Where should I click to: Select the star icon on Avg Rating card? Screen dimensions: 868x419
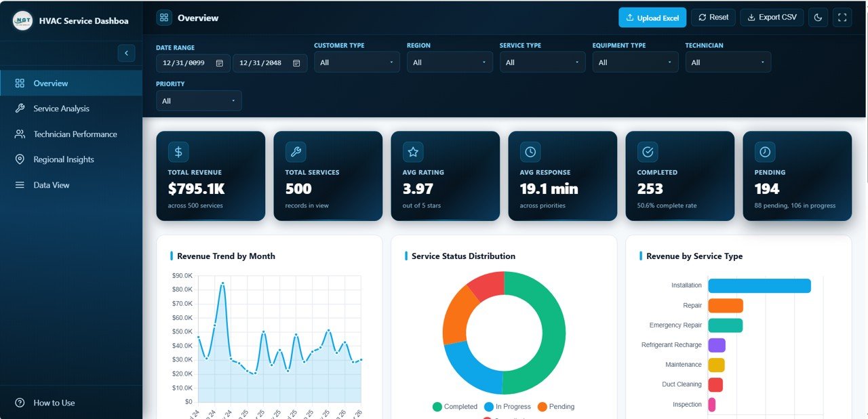coord(412,151)
